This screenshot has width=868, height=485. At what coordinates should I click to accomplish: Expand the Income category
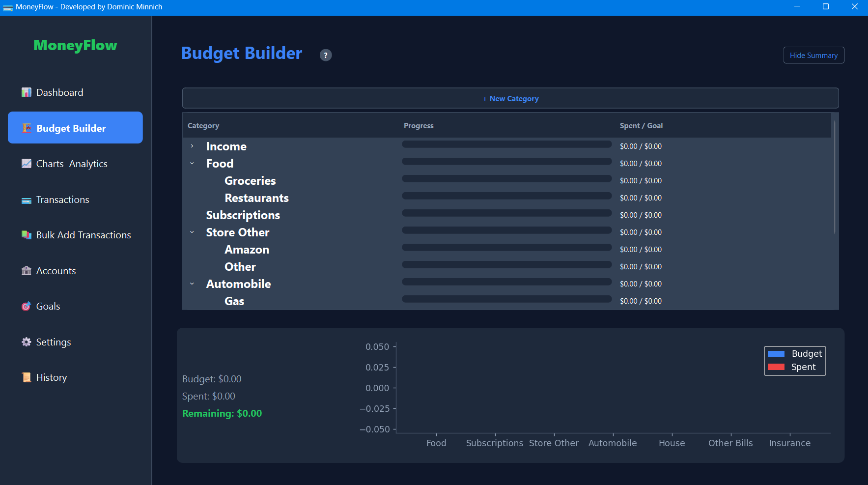[x=192, y=146]
